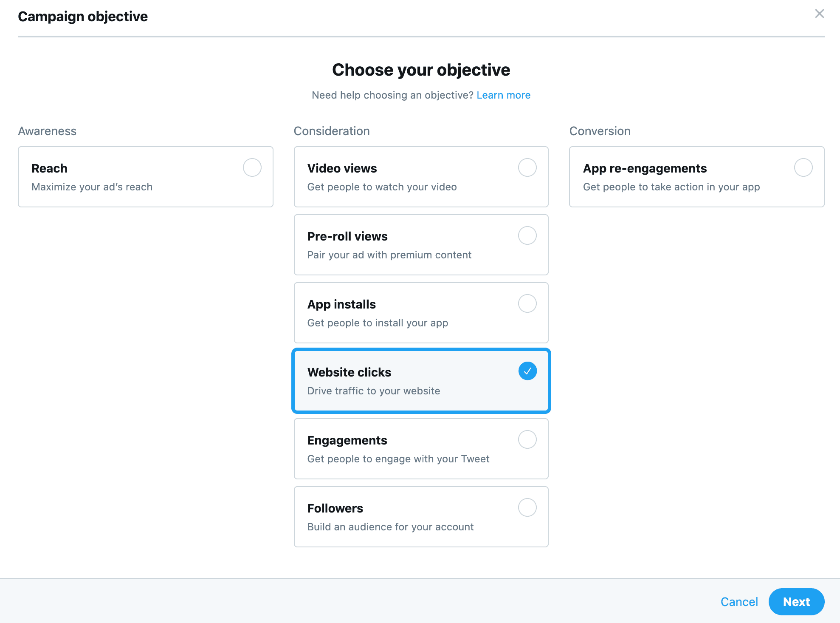
Task: Select the Reach radio button
Action: [x=252, y=167]
